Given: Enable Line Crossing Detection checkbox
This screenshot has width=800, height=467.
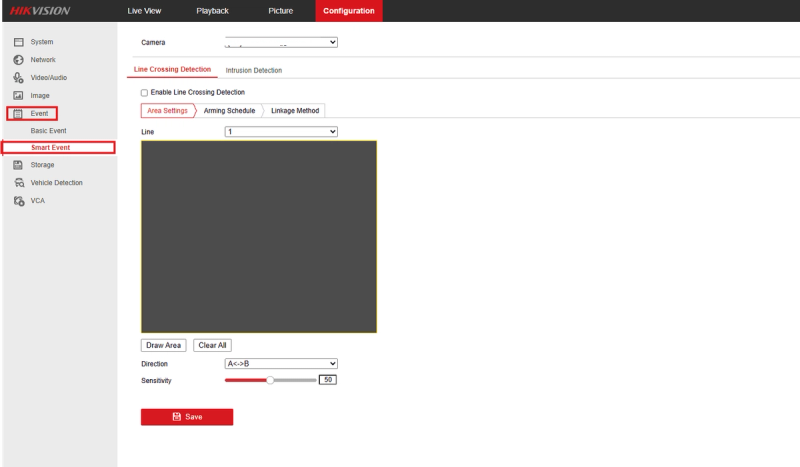Looking at the screenshot, I should point(144,93).
